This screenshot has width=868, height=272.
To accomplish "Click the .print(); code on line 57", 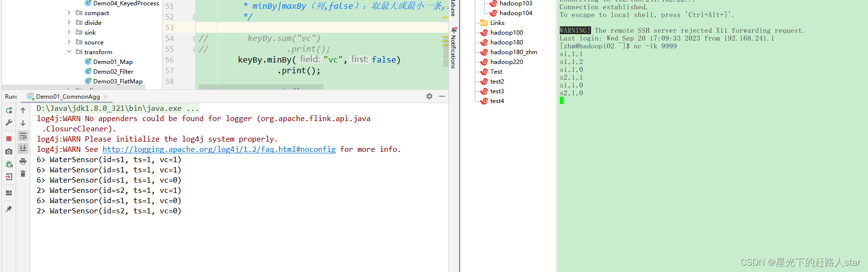I will [x=299, y=70].
